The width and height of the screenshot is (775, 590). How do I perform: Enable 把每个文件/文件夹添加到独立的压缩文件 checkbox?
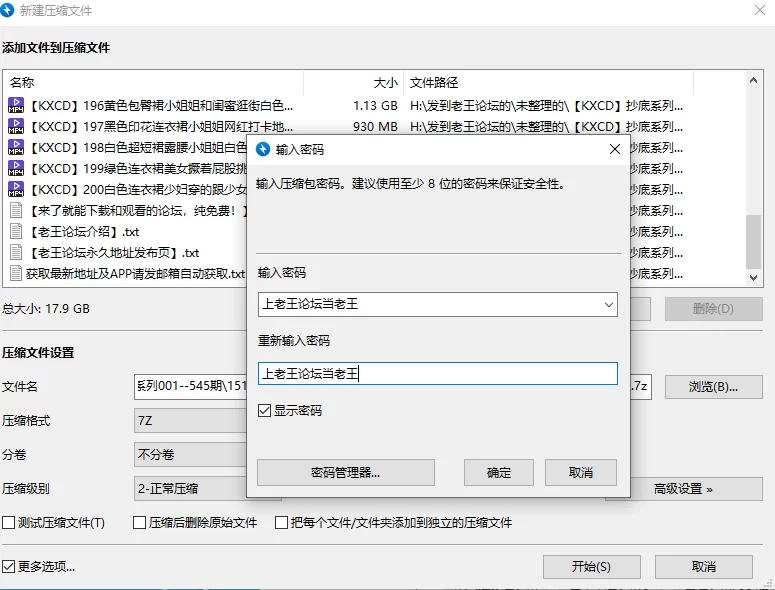[x=281, y=522]
